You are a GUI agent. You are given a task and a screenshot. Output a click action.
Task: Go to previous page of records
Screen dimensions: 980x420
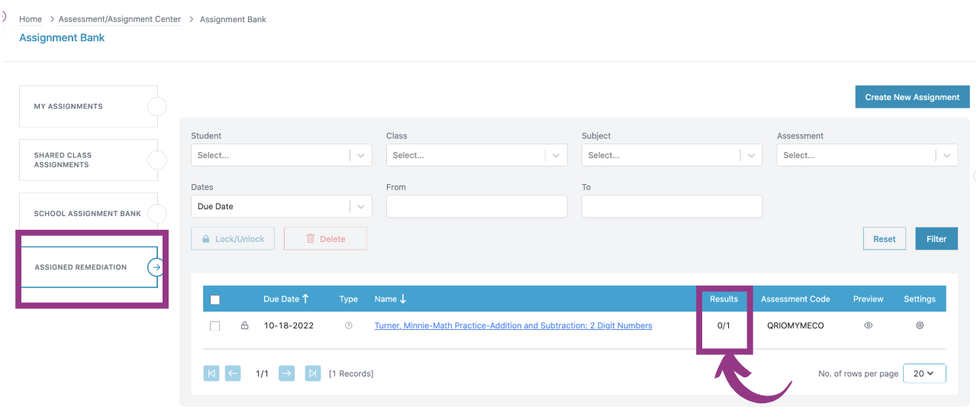(x=233, y=373)
